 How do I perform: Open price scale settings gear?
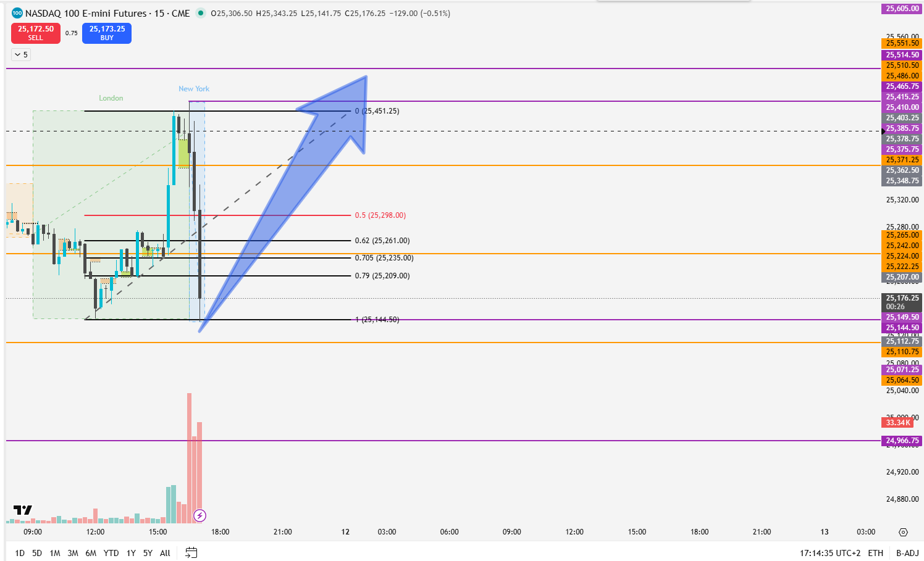(x=903, y=532)
